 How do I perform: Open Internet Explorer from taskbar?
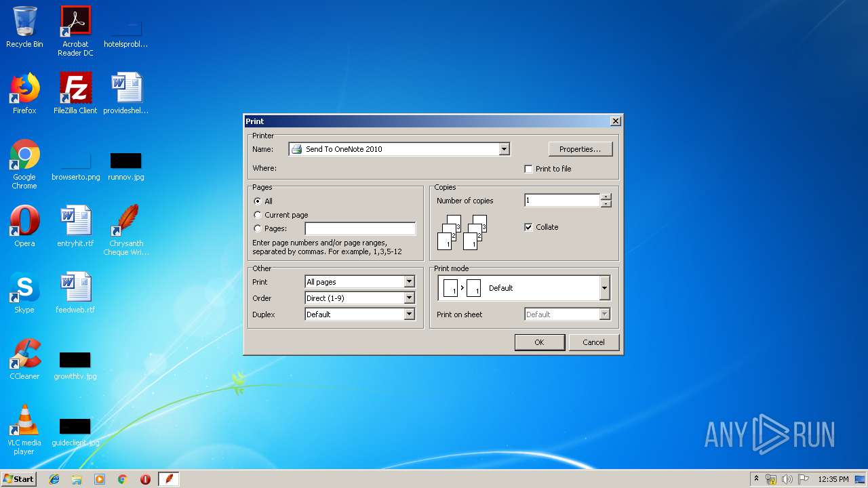tap(54, 479)
